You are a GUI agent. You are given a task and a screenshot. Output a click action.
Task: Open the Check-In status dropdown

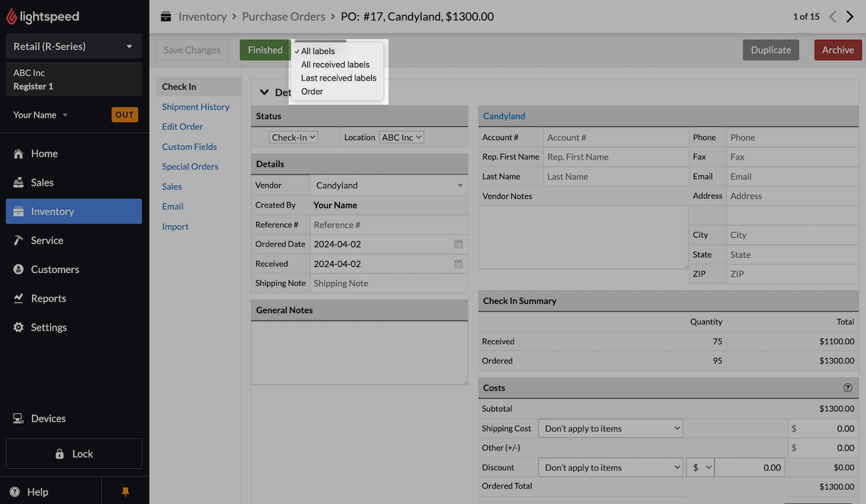tap(293, 138)
